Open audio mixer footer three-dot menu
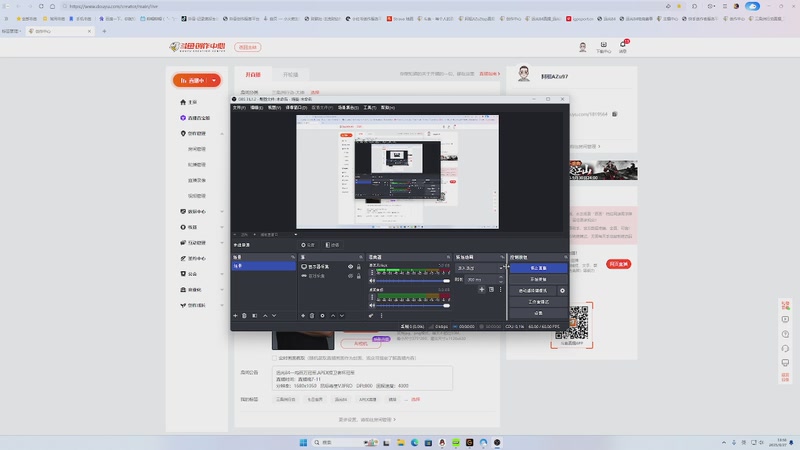The image size is (800, 450). 381,316
